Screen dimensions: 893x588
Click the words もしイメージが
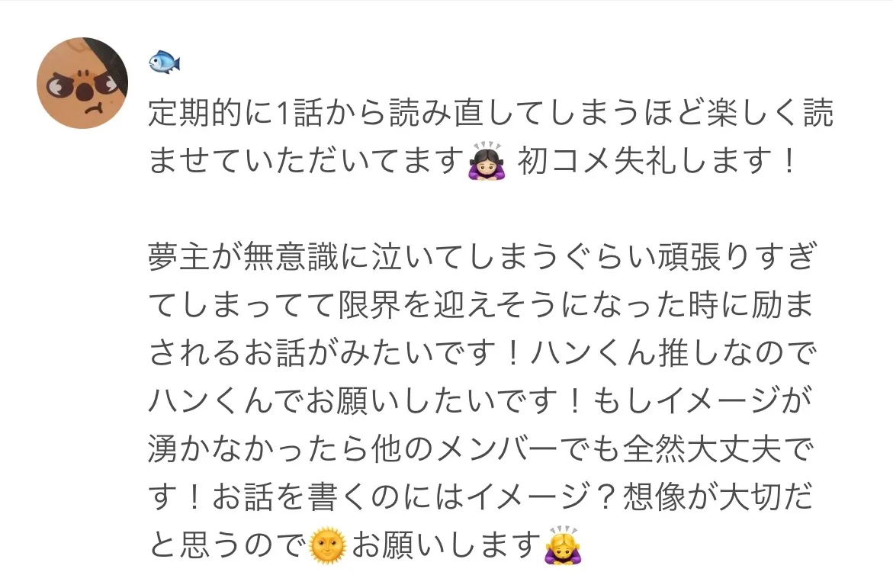coord(703,401)
